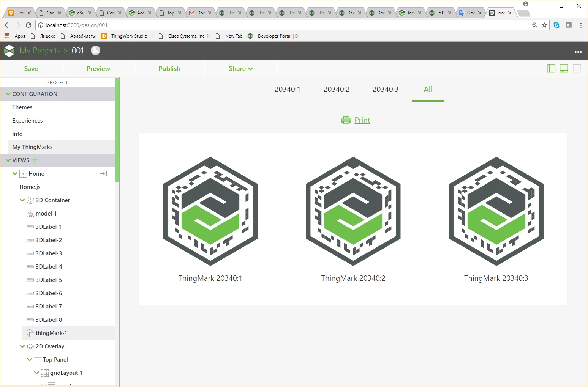Click the model-1 widget icon
The image size is (588, 387).
click(x=30, y=214)
